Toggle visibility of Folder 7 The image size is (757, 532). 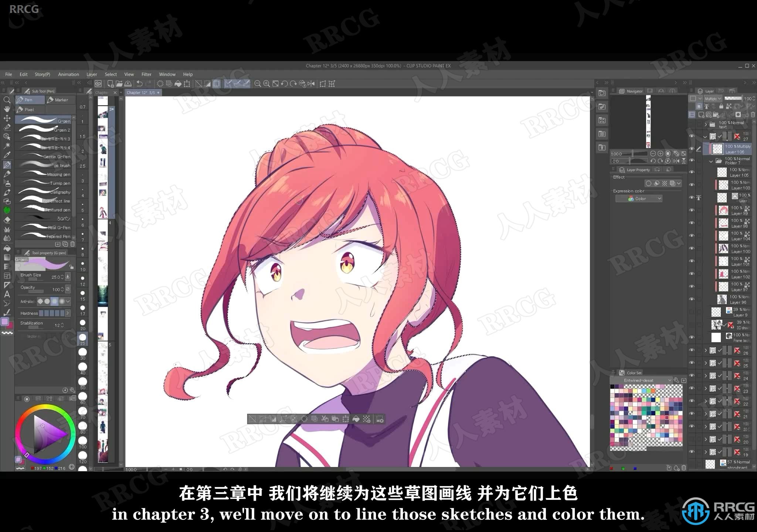(x=692, y=161)
